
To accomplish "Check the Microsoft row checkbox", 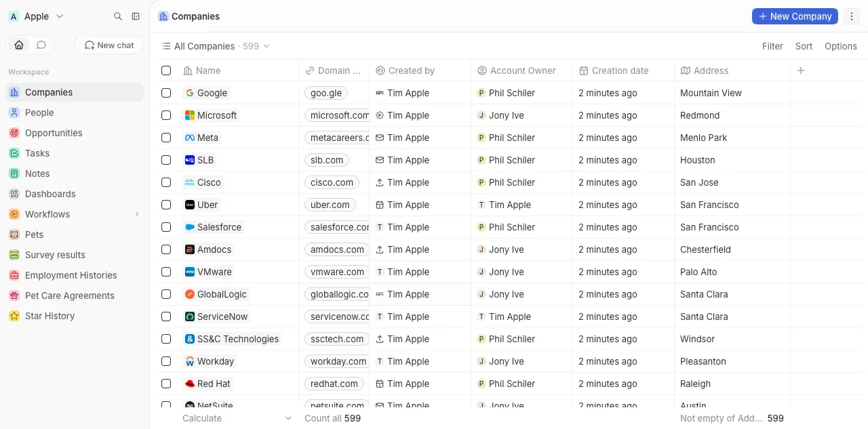I will (166, 115).
